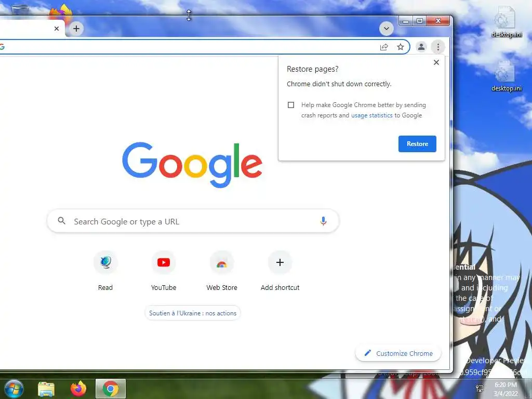Image resolution: width=532 pixels, height=399 pixels.
Task: Open a new tab with plus button
Action: click(76, 29)
